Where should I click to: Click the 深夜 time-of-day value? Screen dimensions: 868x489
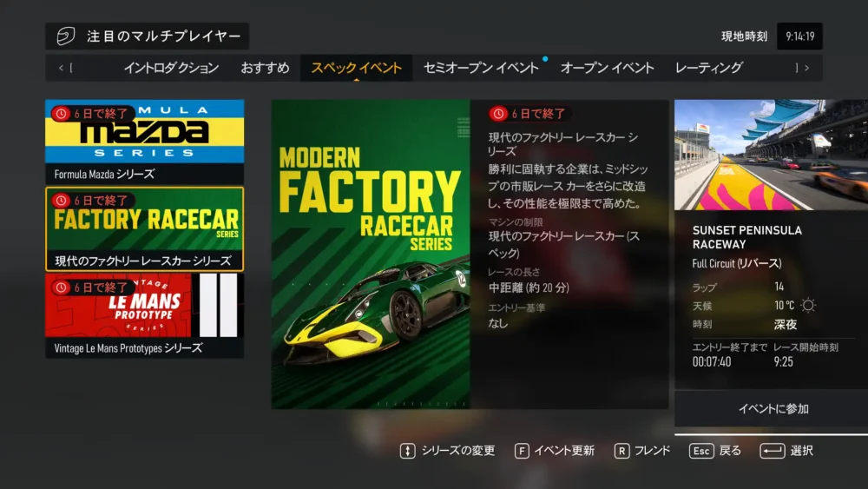785,325
